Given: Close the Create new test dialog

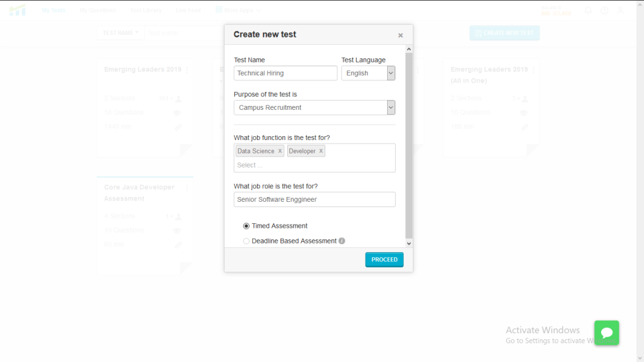Looking at the screenshot, I should pos(400,36).
